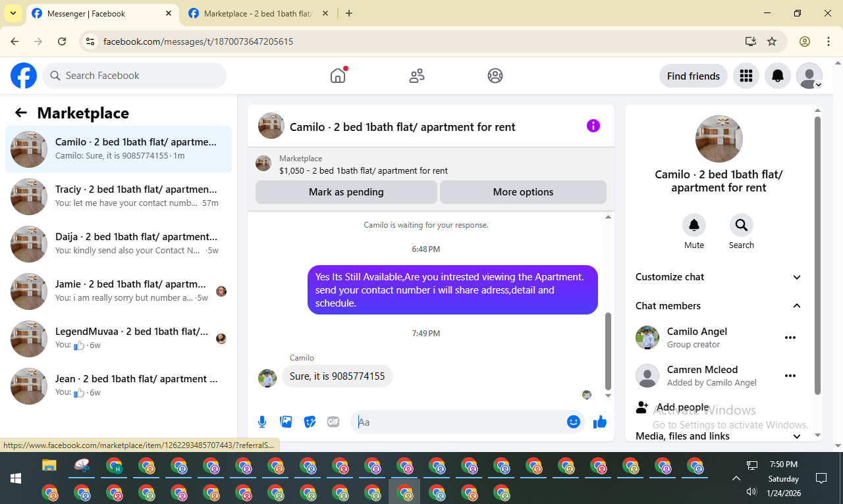Click the message input box Aa
This screenshot has height=504, width=843.
[x=459, y=422]
